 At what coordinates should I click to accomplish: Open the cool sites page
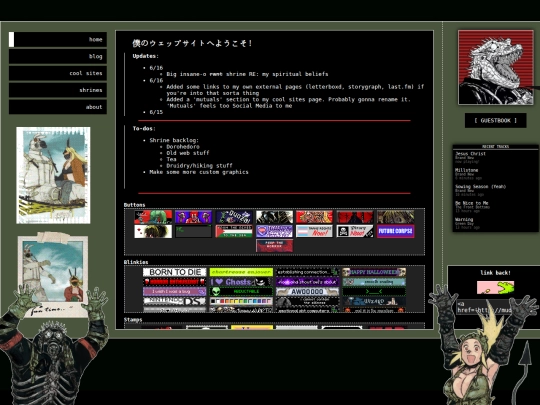58,73
